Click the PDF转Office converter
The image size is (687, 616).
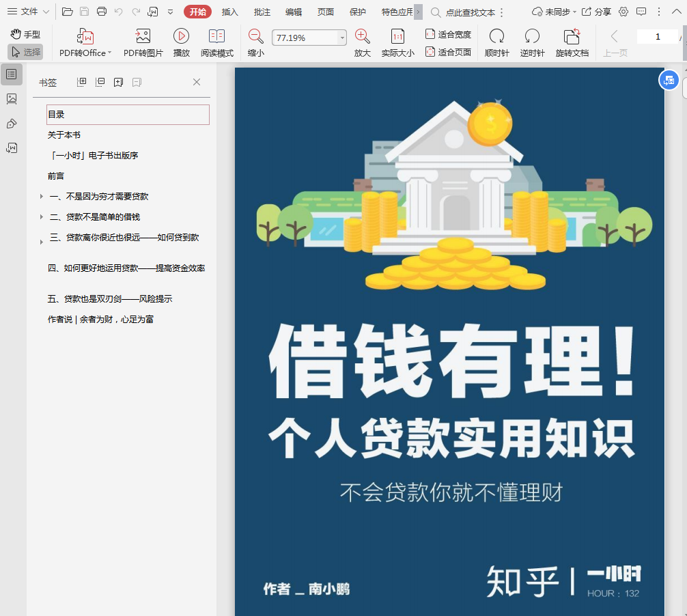click(85, 42)
